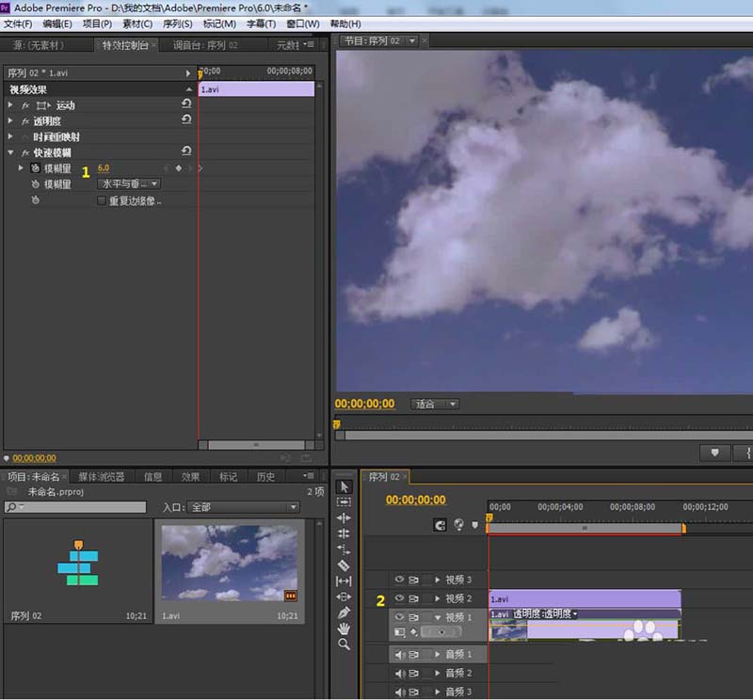Click the search magnifier in project panel
This screenshot has width=753, height=700.
pos(12,507)
